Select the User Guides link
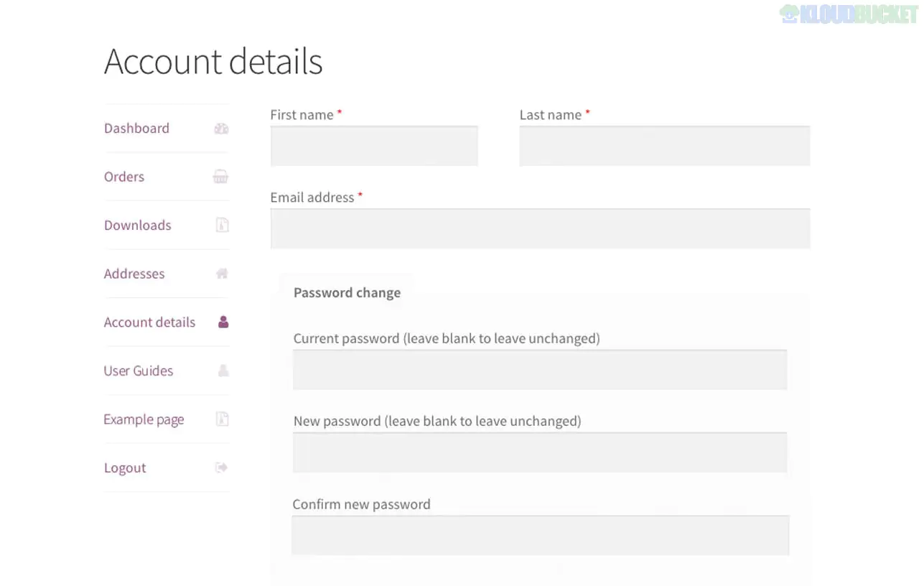The height and width of the screenshot is (586, 924). click(139, 371)
